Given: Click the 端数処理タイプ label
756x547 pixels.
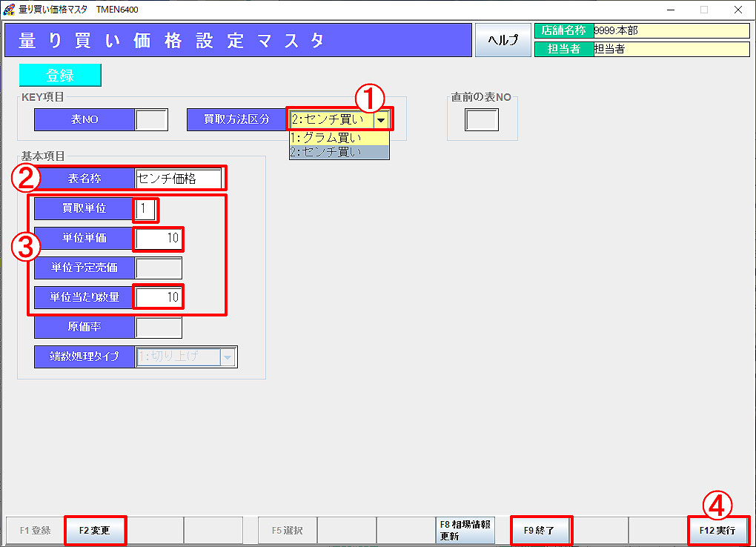Looking at the screenshot, I should [x=84, y=357].
